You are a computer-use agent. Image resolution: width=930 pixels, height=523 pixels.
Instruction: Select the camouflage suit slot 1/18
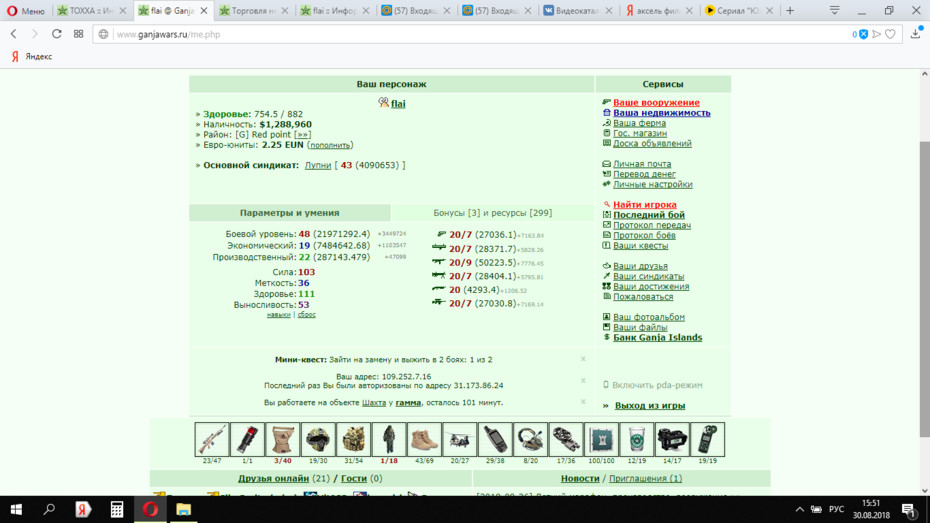click(x=389, y=439)
